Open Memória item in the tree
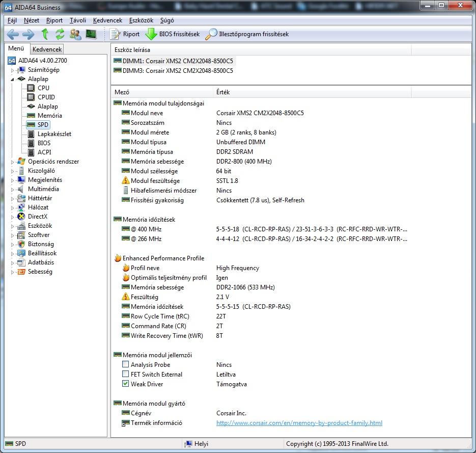Screen dimensions: 476x453 tap(49, 116)
